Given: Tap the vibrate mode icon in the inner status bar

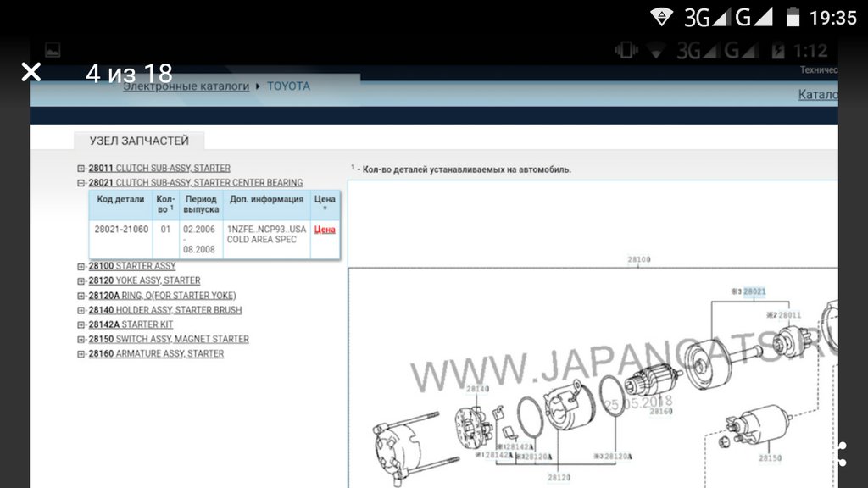Looking at the screenshot, I should 626,51.
